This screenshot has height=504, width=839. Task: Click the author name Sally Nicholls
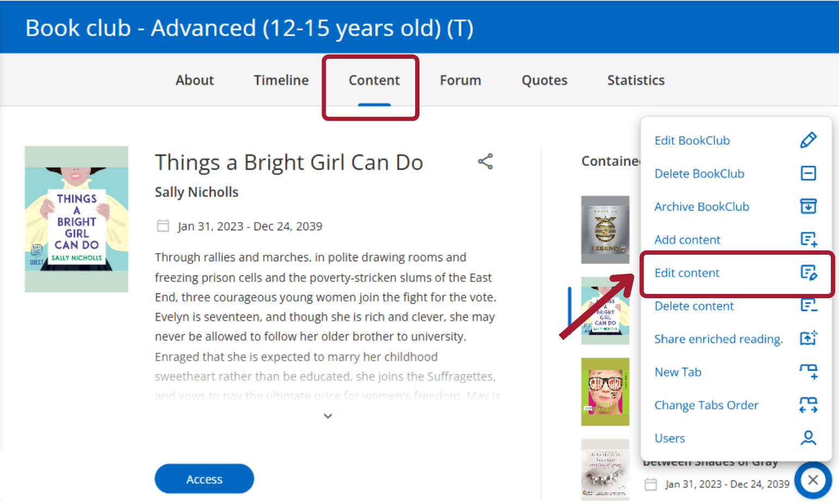tap(197, 192)
